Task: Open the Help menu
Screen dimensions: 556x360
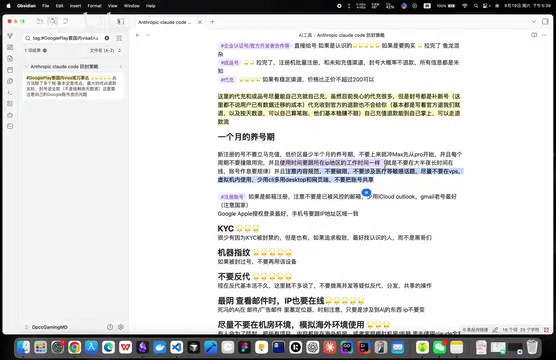Action: [x=151, y=6]
